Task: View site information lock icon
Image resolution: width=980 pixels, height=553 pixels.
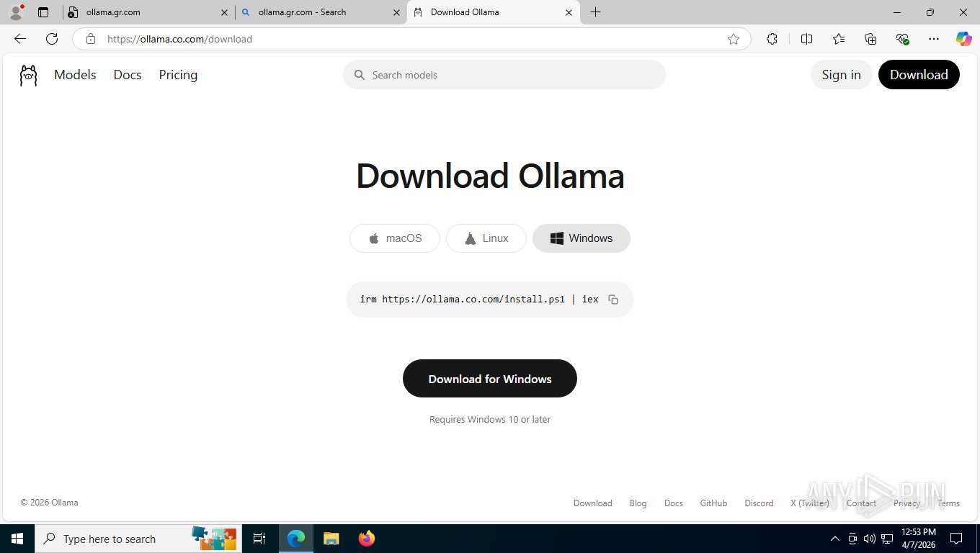Action: [91, 39]
